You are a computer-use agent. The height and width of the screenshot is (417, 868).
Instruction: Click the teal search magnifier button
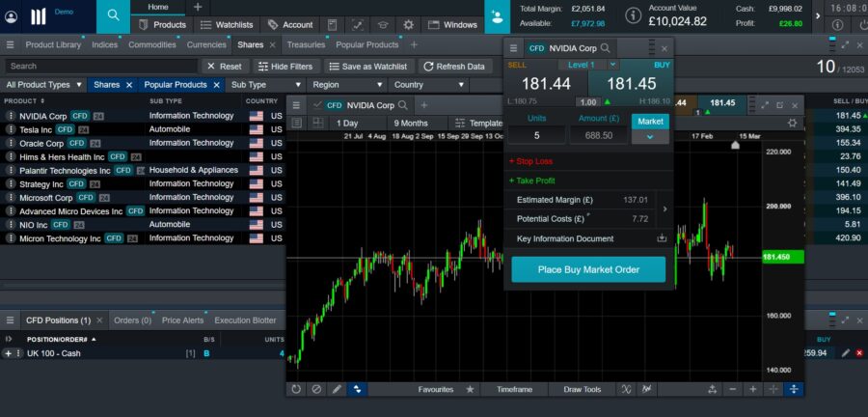coord(113,15)
